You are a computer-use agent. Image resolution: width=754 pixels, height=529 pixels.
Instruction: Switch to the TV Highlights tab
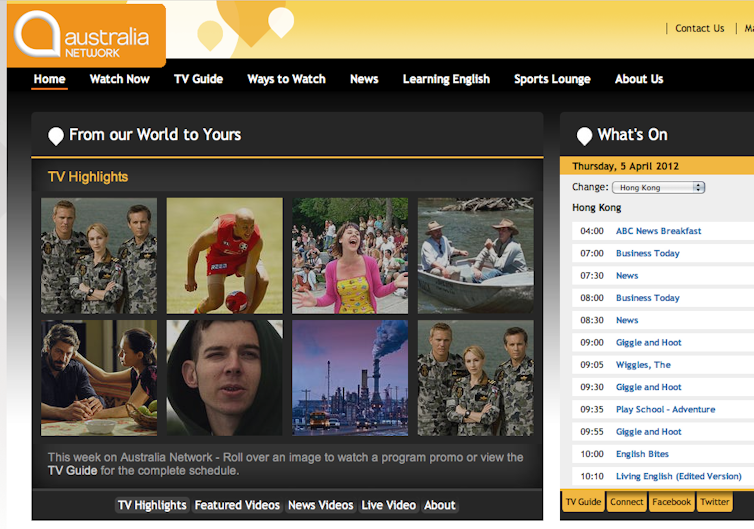click(152, 505)
